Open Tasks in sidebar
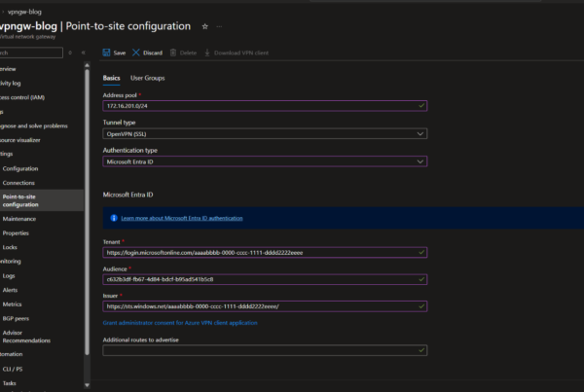Screen dimensions: 584x392 pyautogui.click(x=10, y=383)
